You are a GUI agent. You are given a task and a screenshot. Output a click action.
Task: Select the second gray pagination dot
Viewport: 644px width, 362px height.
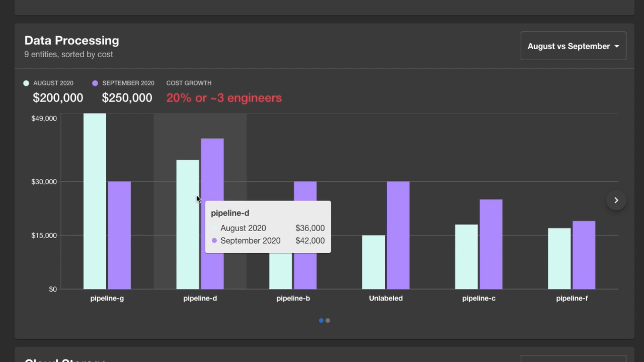click(328, 321)
